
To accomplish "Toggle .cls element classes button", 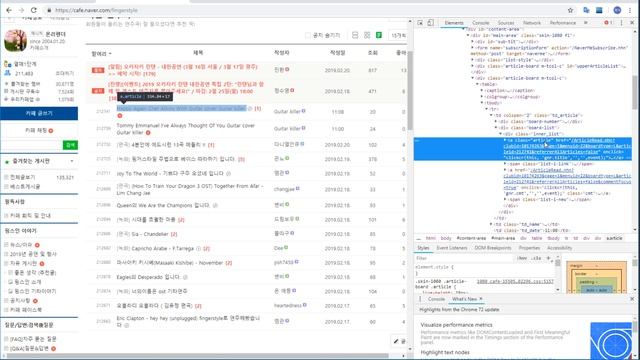I will [x=536, y=258].
